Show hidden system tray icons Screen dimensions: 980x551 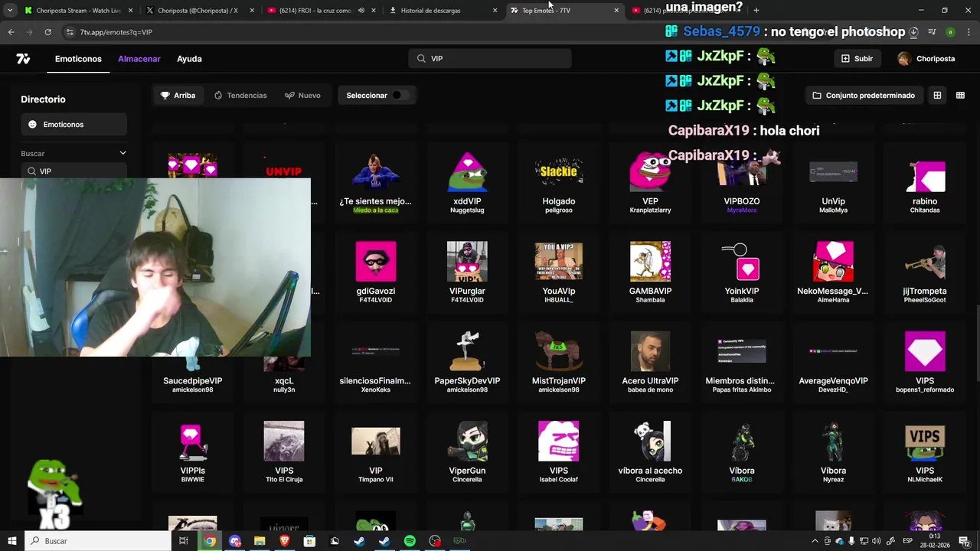coord(815,541)
